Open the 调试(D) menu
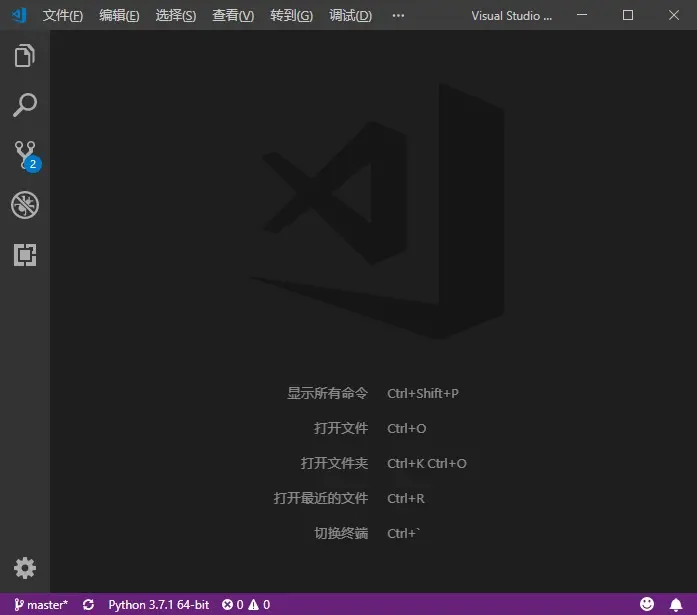The height and width of the screenshot is (615, 697). pyautogui.click(x=350, y=16)
